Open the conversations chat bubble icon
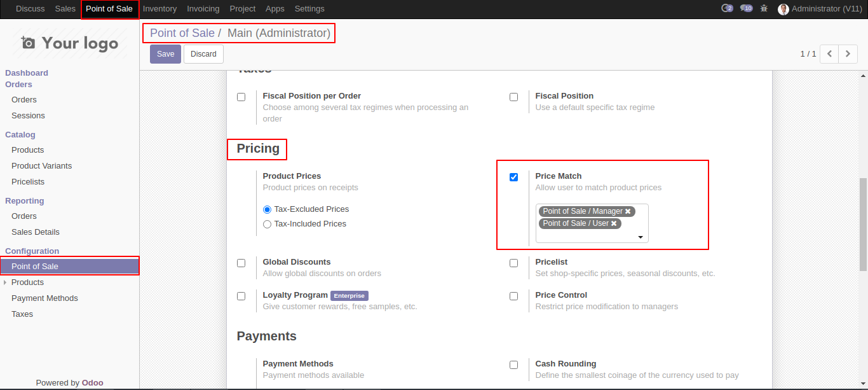The height and width of the screenshot is (390, 868). 746,9
